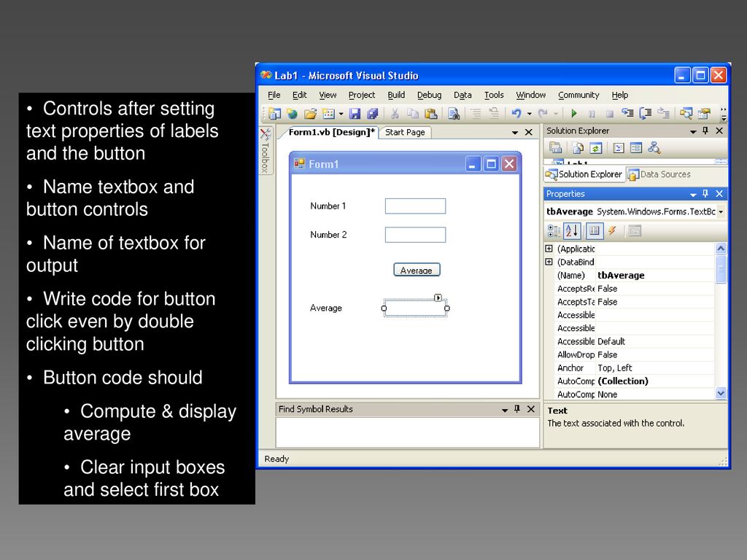Click the Save All icon
Screen dimensions: 747x560
(373, 114)
